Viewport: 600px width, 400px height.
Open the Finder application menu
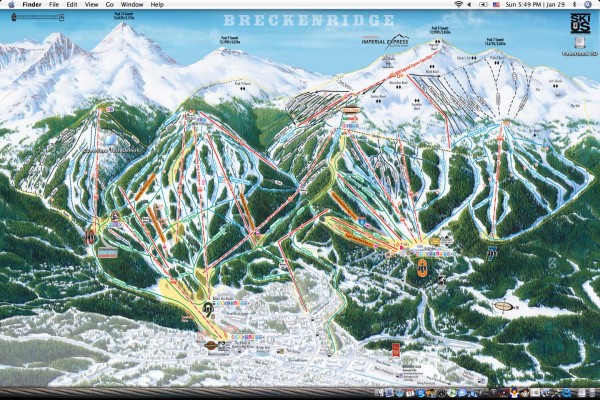click(x=32, y=5)
